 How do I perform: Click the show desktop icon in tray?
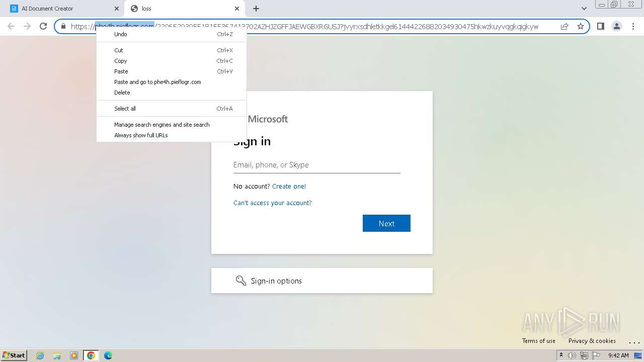[x=638, y=355]
